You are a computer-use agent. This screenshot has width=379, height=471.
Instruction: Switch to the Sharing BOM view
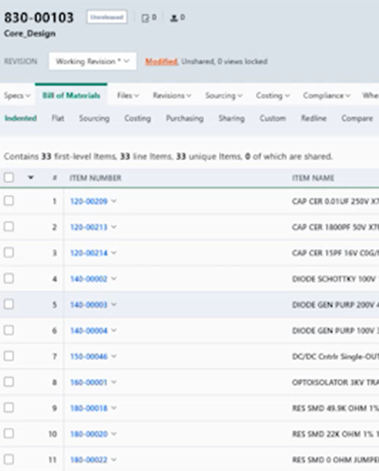(x=232, y=118)
